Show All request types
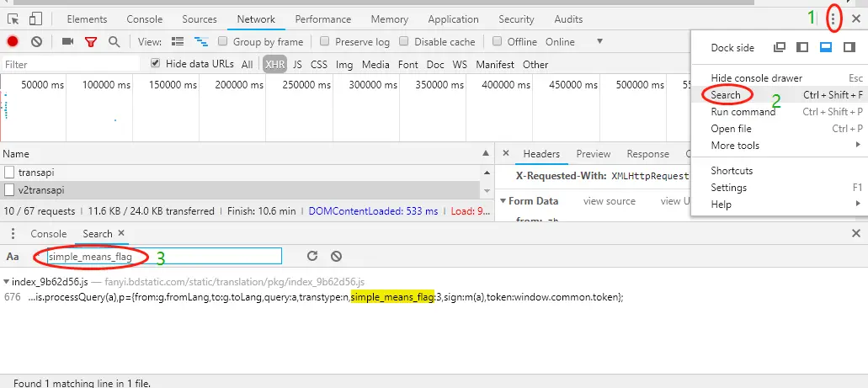This screenshot has width=868, height=388. (x=247, y=64)
